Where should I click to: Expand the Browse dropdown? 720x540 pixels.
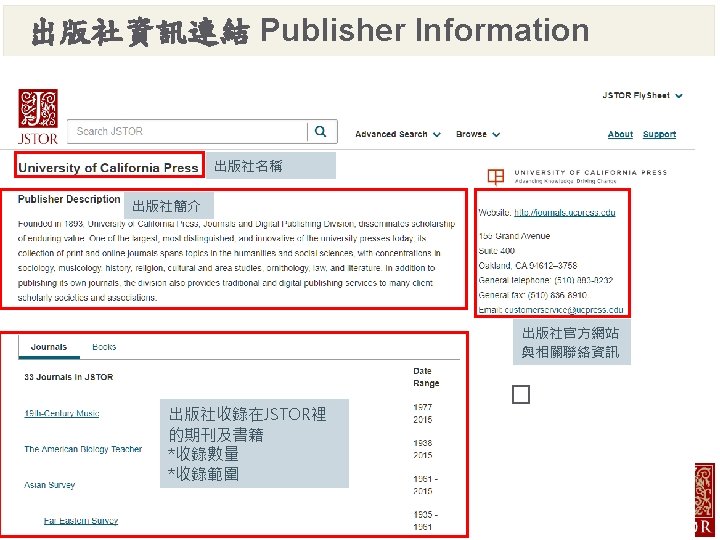478,134
